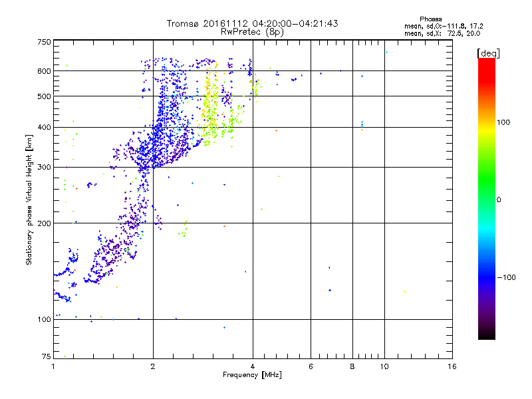
Task: Click the '100' colorbar tick label
Action: click(x=503, y=122)
